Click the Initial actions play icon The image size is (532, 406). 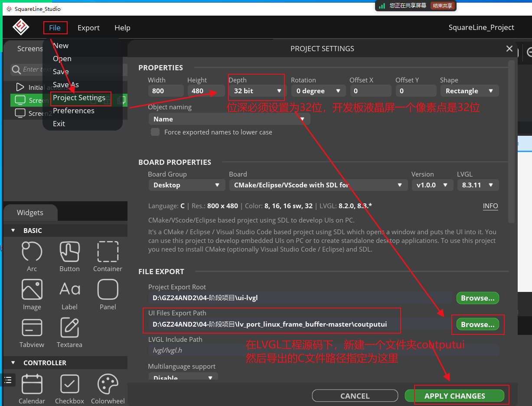20,87
